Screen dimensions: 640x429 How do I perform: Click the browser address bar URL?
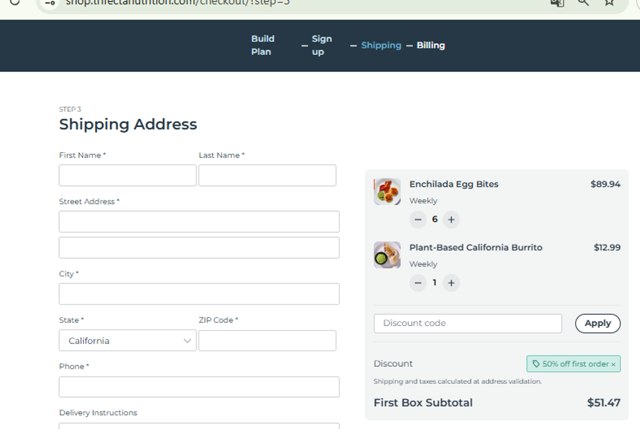pos(178,2)
